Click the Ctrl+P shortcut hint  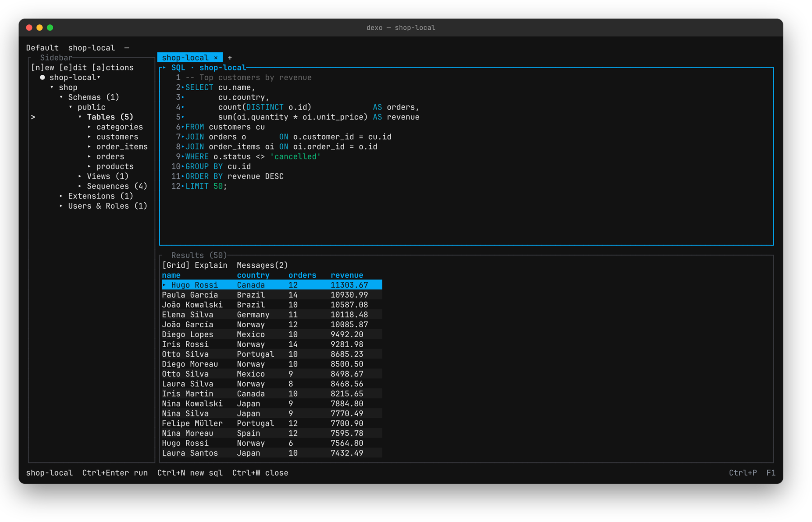click(743, 473)
